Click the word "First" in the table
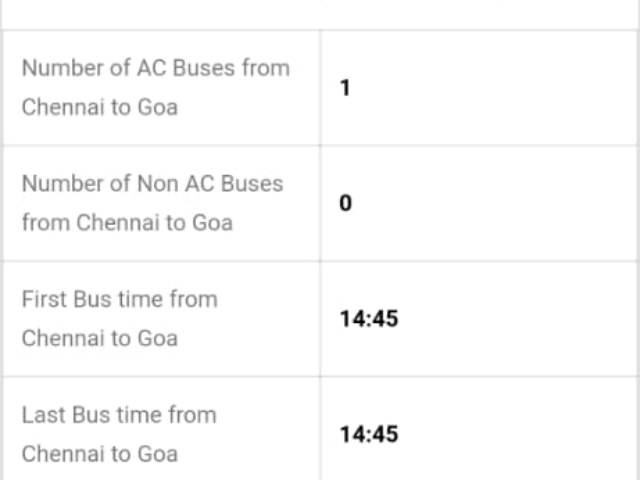The height and width of the screenshot is (480, 640). coord(44,299)
